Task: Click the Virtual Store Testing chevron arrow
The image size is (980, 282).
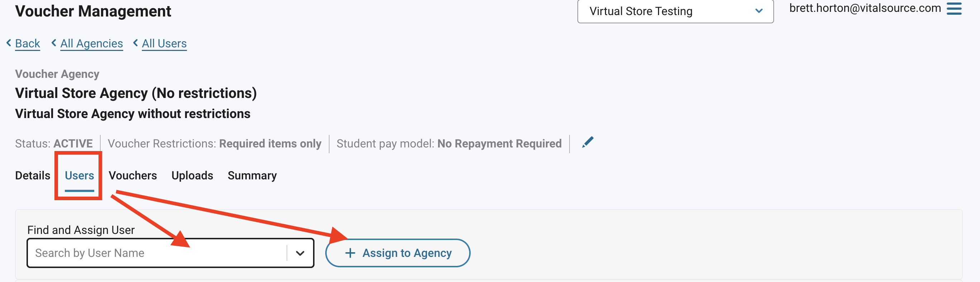Action: pyautogui.click(x=759, y=11)
